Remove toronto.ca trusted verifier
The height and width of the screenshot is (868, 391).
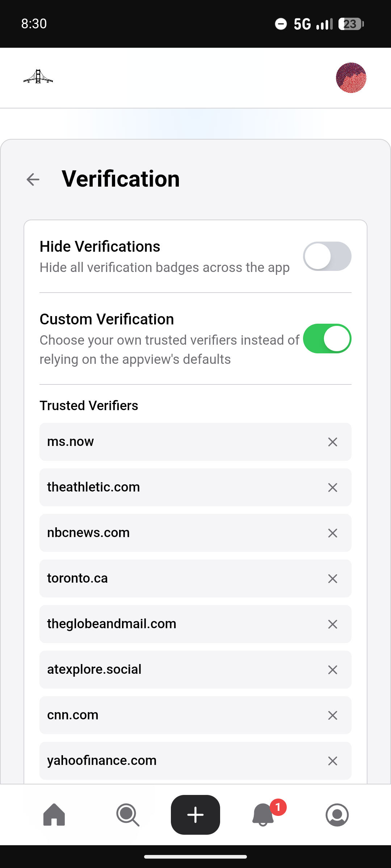332,579
